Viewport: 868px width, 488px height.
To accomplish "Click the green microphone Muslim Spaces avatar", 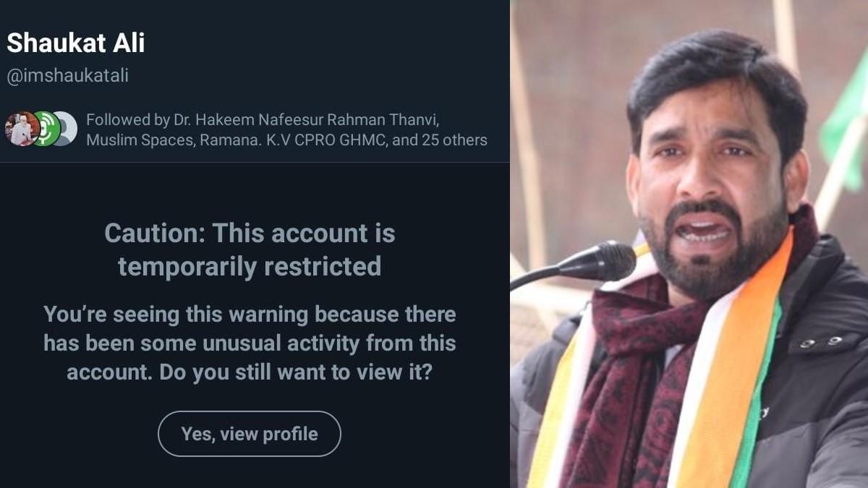I will tap(44, 129).
